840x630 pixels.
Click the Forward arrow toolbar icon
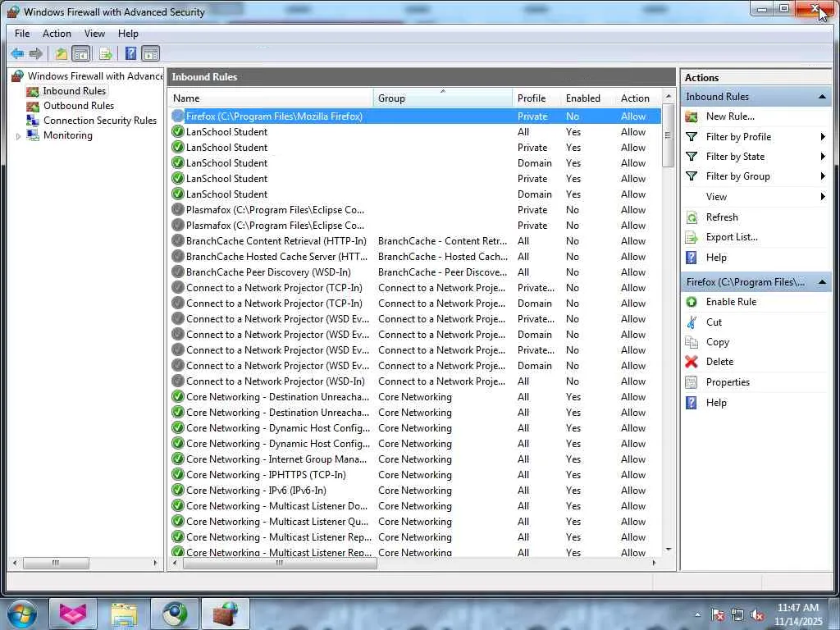coord(36,53)
